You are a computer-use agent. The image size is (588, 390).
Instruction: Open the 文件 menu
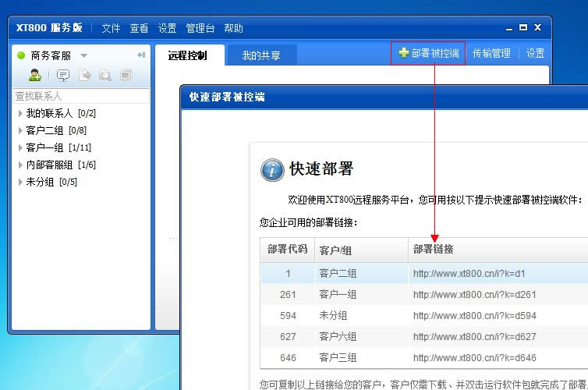[x=111, y=28]
